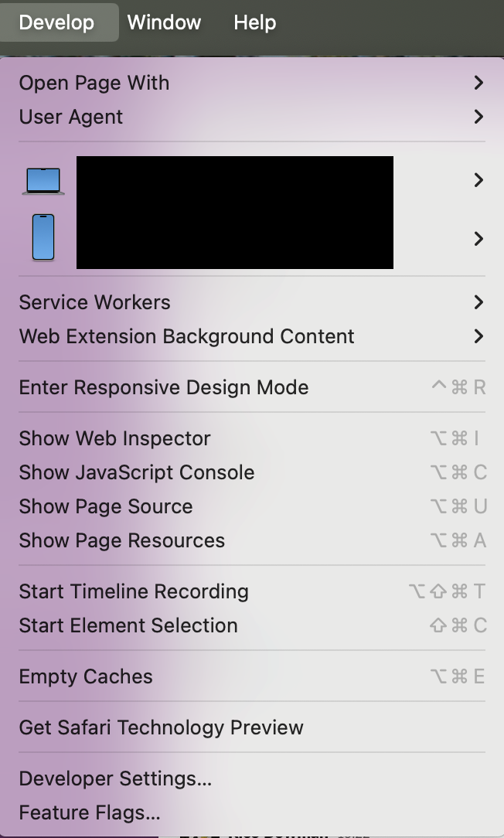This screenshot has height=838, width=504.
Task: Expand the Open Page With submenu arrow
Action: 478,83
